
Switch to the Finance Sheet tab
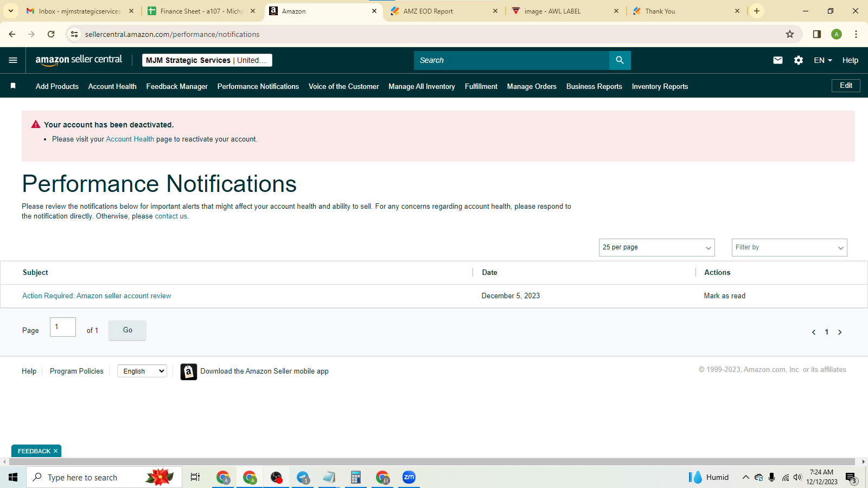pos(201,11)
